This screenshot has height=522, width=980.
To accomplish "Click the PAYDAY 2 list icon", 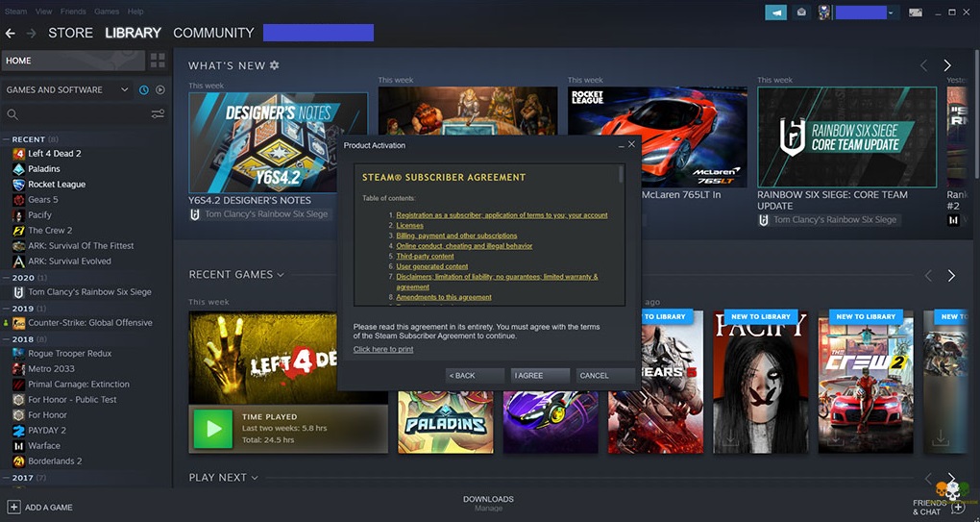I will 19,431.
